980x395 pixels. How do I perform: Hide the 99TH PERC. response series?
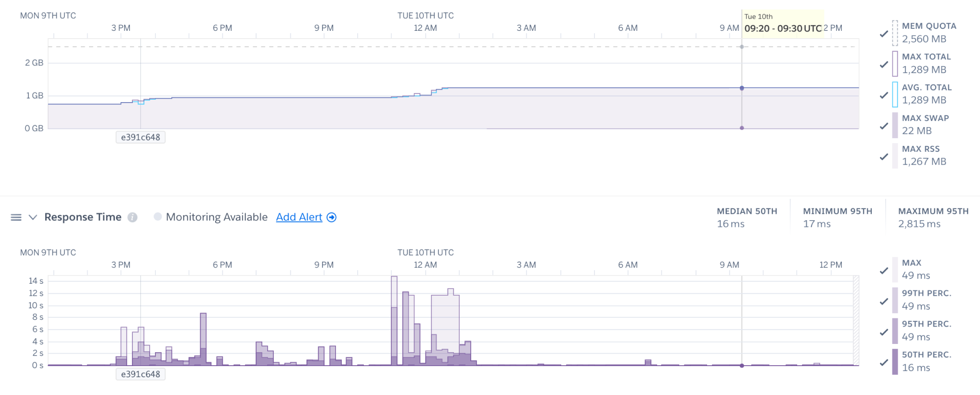coord(884,302)
